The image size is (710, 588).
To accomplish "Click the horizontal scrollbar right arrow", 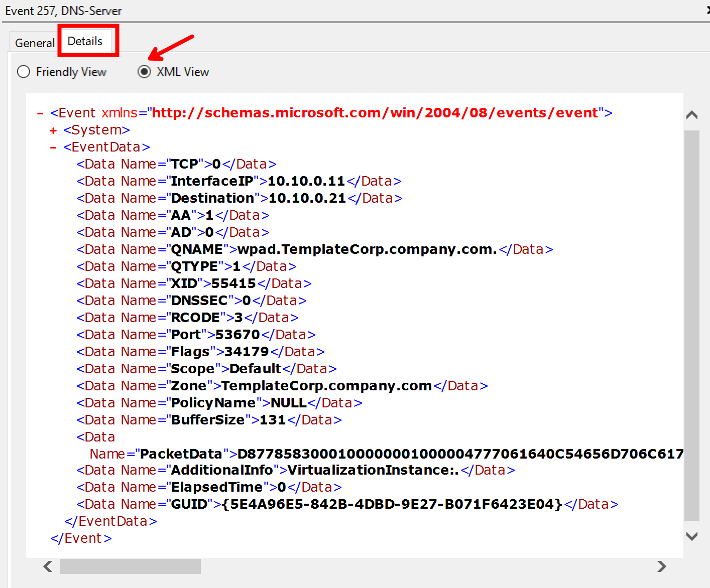I will [662, 566].
